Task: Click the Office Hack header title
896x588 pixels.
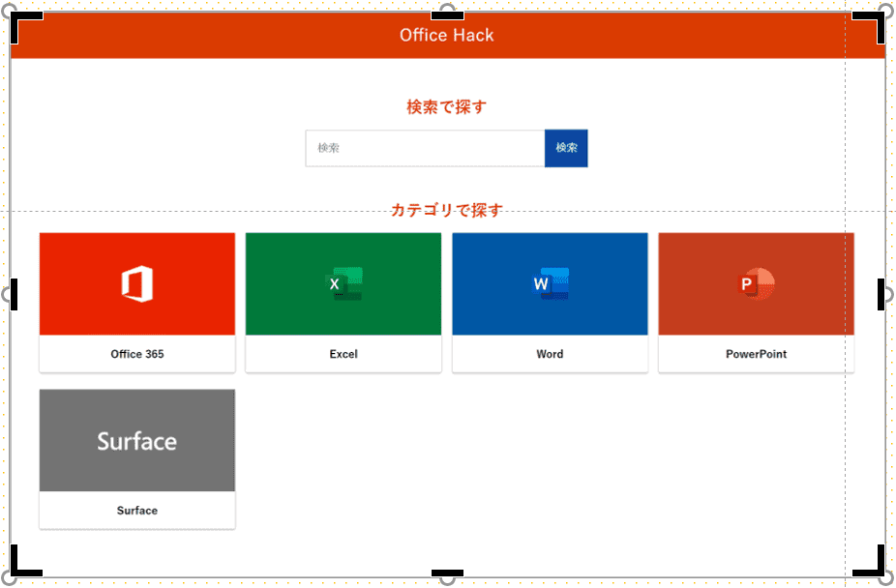Action: pos(446,35)
